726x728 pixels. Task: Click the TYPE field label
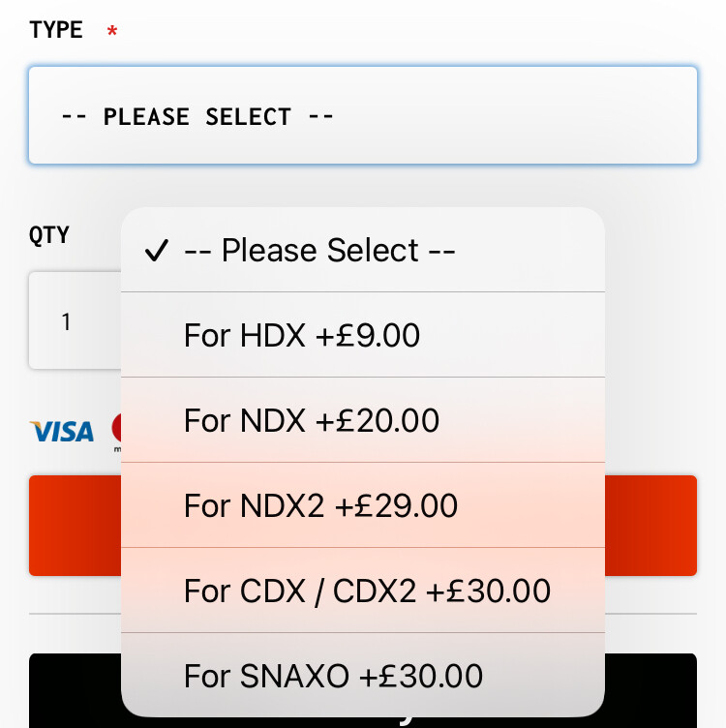tap(56, 30)
